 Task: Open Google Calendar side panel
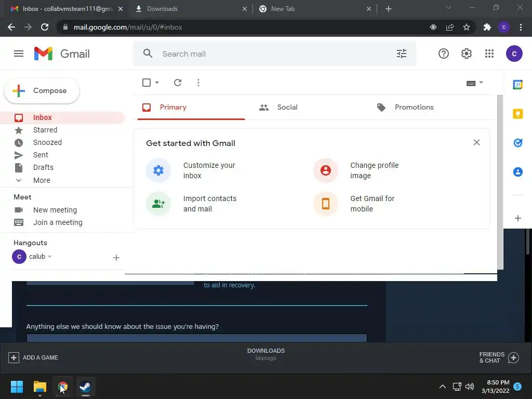(518, 85)
